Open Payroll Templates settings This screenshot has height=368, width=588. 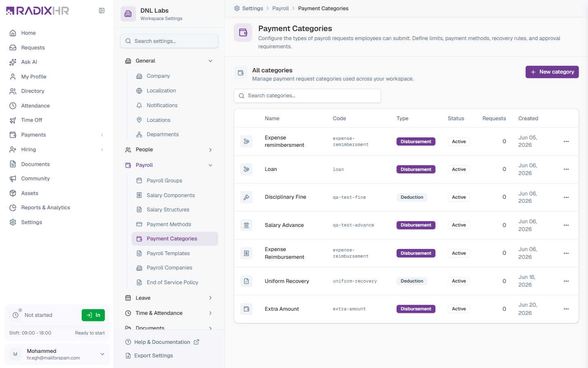click(x=175, y=254)
